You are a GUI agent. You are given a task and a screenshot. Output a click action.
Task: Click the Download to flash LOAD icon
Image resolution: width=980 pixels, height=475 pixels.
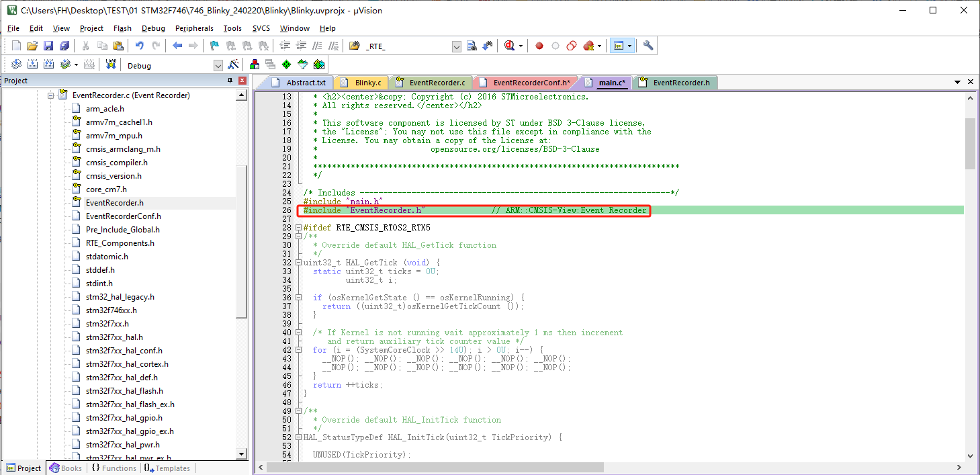click(x=111, y=64)
